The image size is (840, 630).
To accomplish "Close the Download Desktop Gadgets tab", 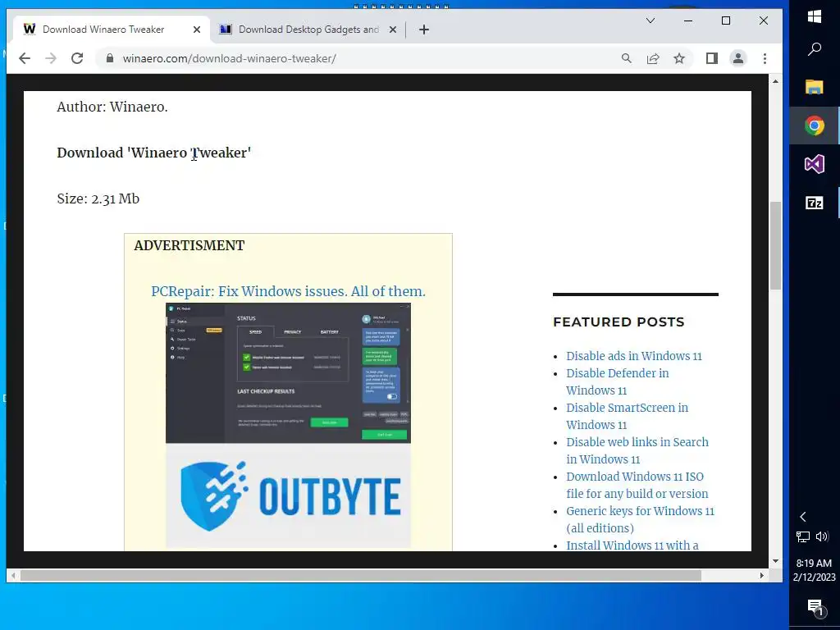I will 393,30.
